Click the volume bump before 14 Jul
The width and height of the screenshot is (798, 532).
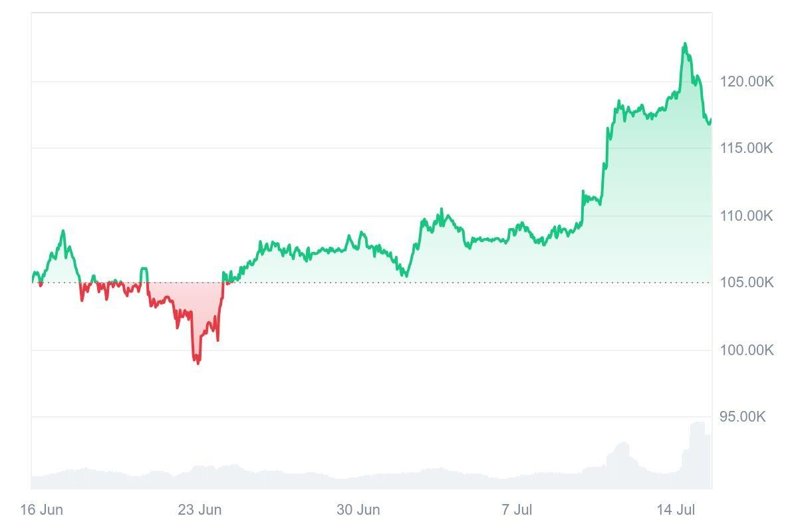pos(622,445)
